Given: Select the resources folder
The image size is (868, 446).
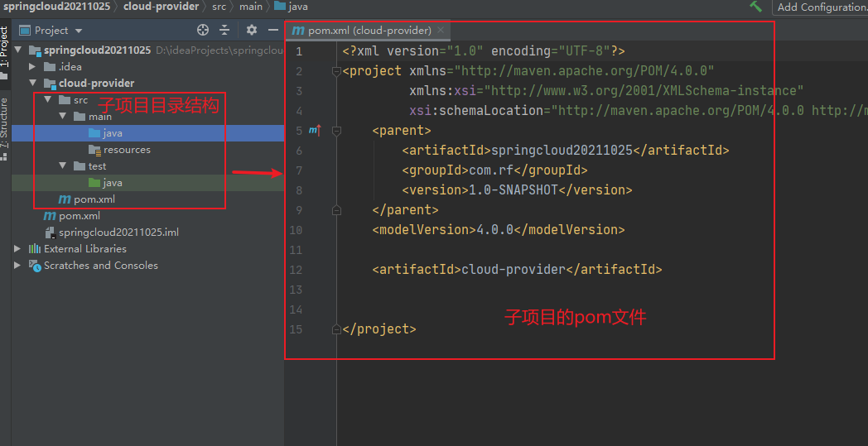Looking at the screenshot, I should [x=147, y=150].
